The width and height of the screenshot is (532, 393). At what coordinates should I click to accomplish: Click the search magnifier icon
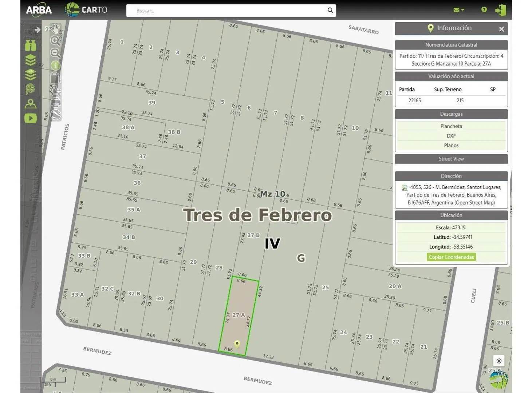pos(330,10)
